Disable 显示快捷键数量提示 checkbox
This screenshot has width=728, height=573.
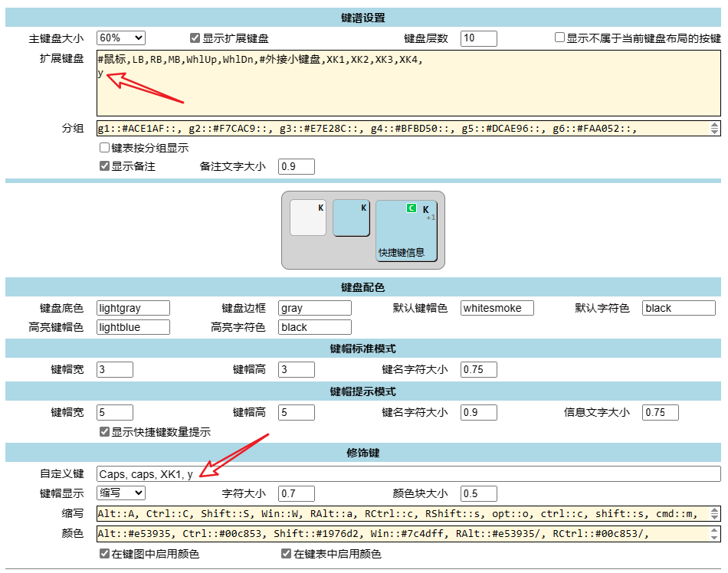pos(104,432)
